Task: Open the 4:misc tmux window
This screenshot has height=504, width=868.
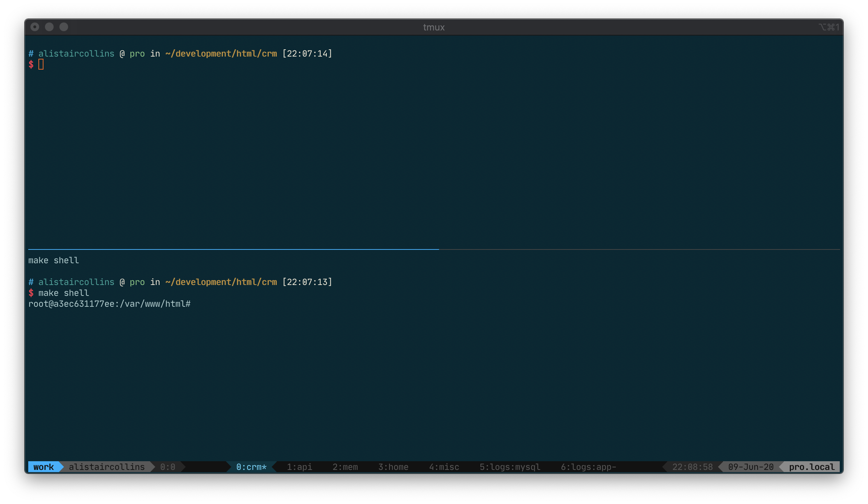Action: coord(443,467)
